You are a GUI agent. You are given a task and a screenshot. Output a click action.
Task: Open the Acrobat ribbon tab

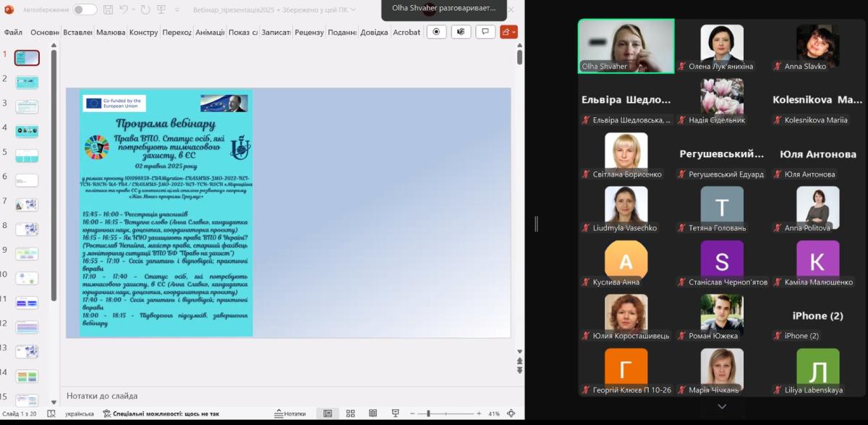[x=407, y=32]
